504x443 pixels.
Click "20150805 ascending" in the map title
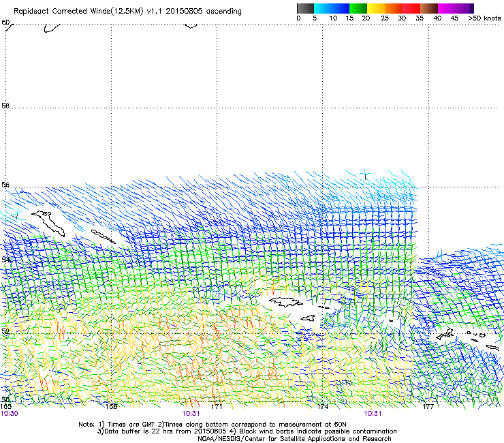tap(204, 12)
